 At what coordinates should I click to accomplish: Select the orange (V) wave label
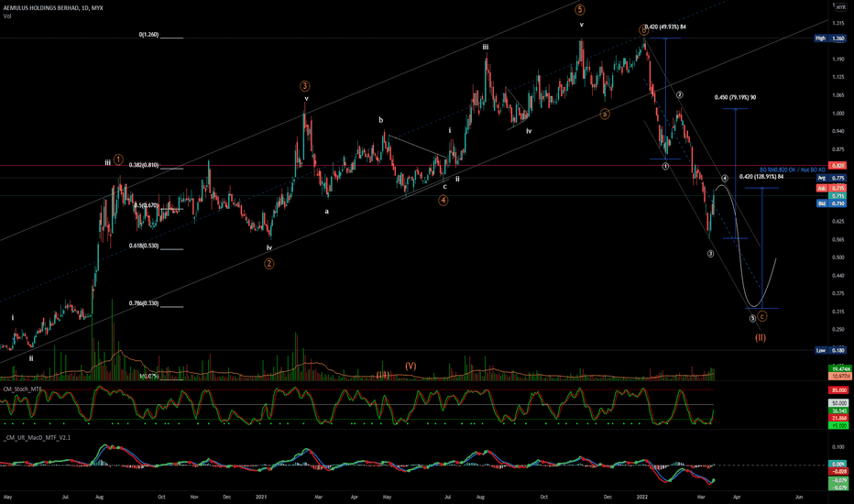(x=411, y=367)
